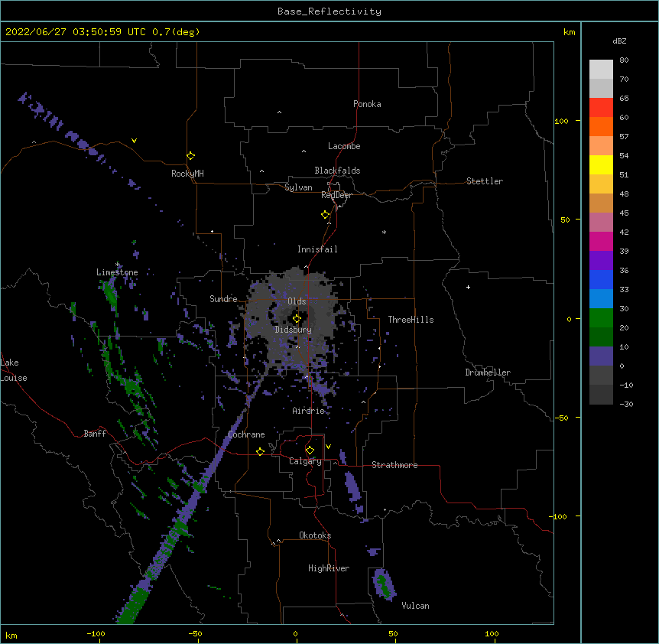Click the 100 km label on right axis
The image size is (659, 644).
561,121
